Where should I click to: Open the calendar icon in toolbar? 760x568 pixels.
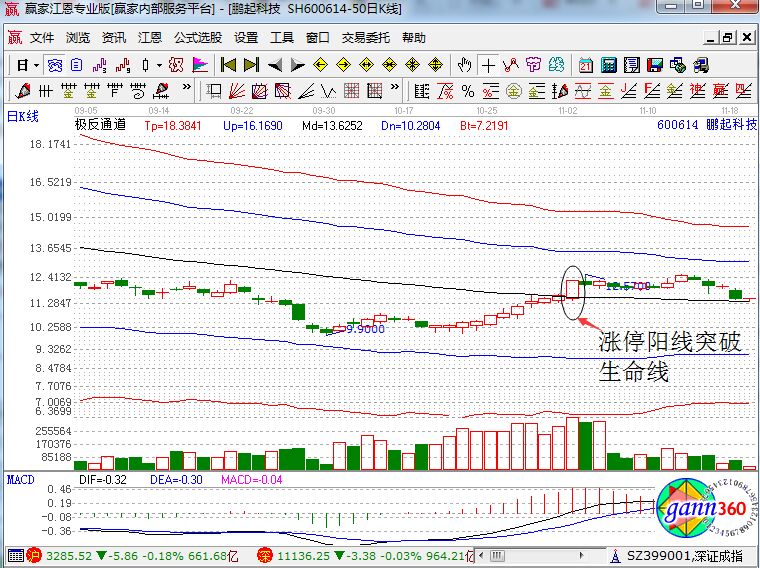[586, 65]
